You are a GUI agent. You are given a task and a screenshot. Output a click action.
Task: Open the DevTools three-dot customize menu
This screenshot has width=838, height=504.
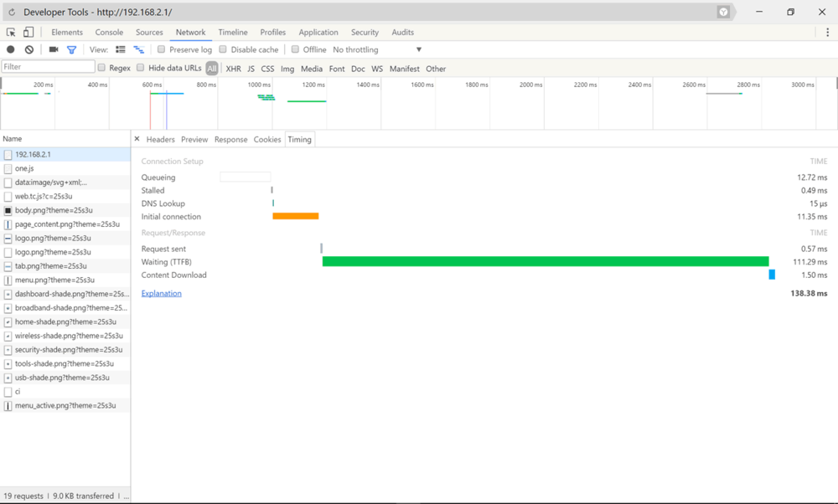827,33
